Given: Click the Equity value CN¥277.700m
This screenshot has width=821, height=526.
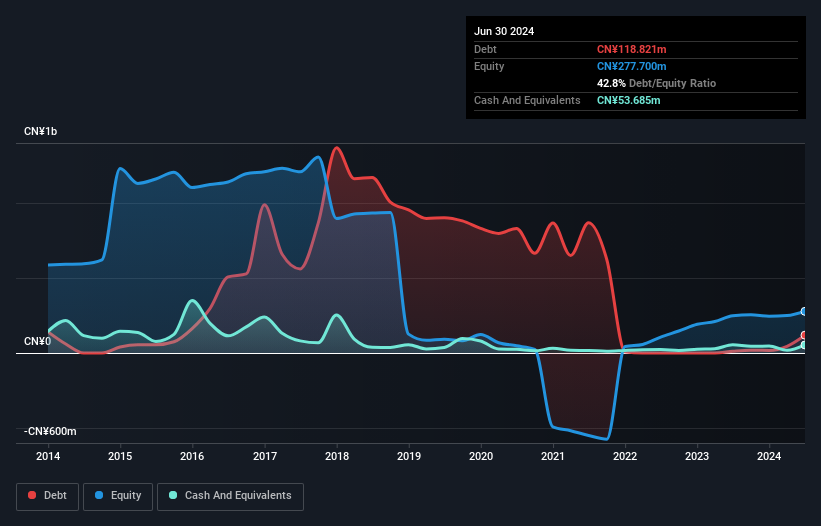Looking at the screenshot, I should click(x=631, y=66).
